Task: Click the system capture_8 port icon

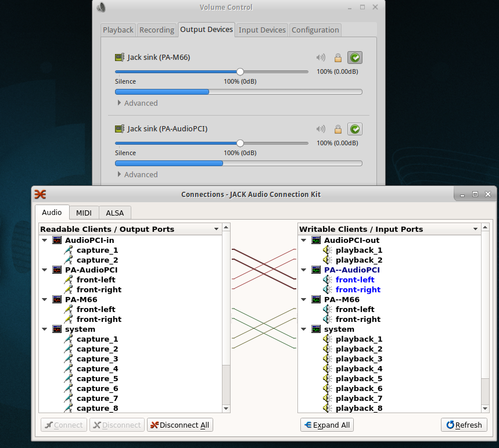Action: tap(69, 408)
